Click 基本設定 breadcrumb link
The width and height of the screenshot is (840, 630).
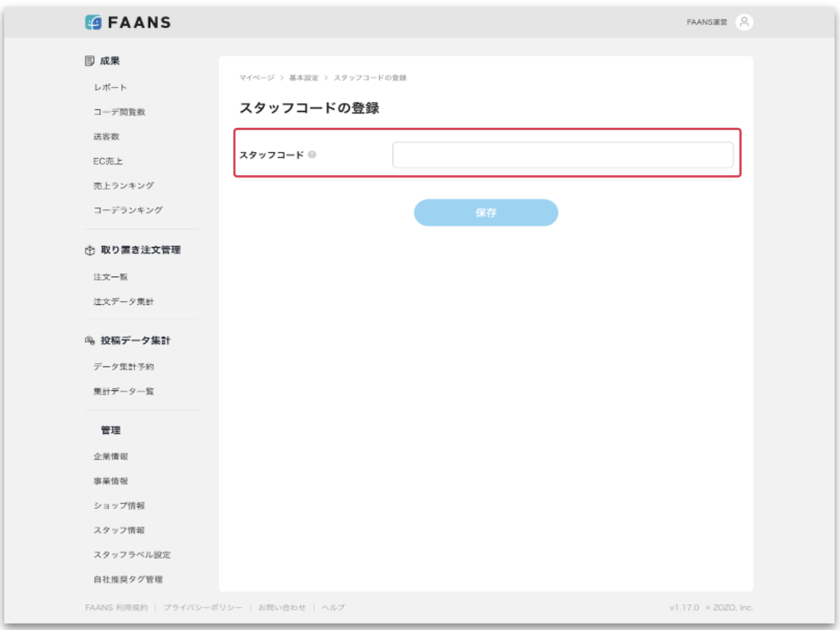(304, 77)
